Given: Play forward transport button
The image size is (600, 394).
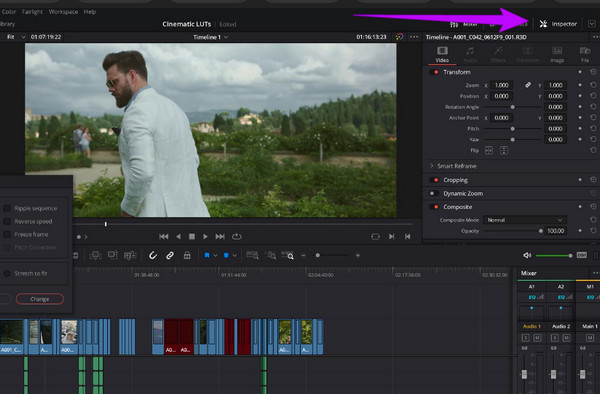Looking at the screenshot, I should [205, 236].
